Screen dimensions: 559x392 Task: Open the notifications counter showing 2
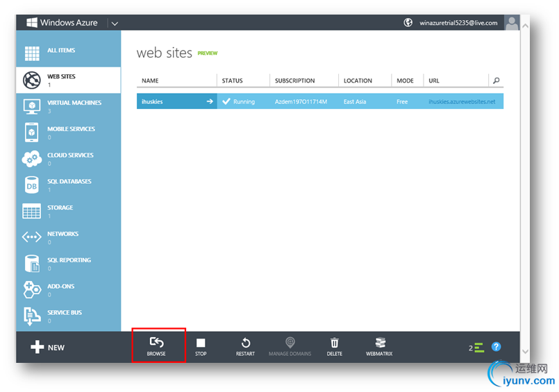[476, 348]
